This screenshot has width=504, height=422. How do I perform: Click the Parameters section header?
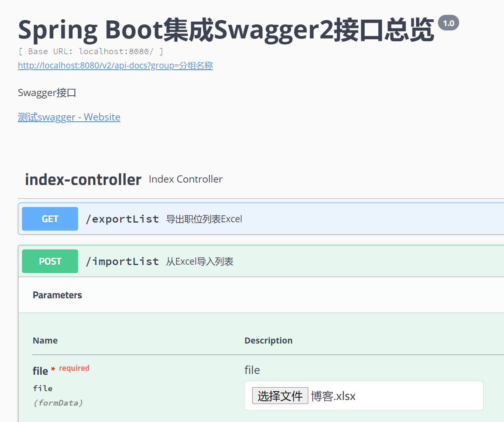point(57,295)
